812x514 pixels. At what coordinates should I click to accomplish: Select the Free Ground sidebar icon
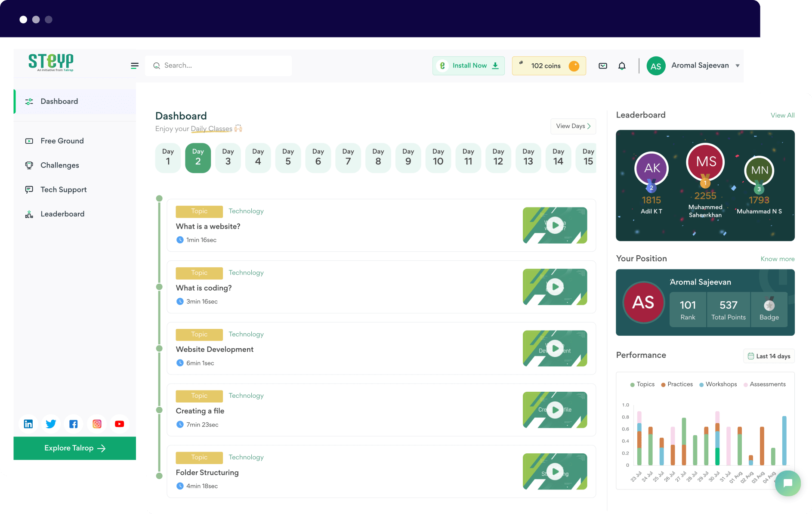pos(28,141)
